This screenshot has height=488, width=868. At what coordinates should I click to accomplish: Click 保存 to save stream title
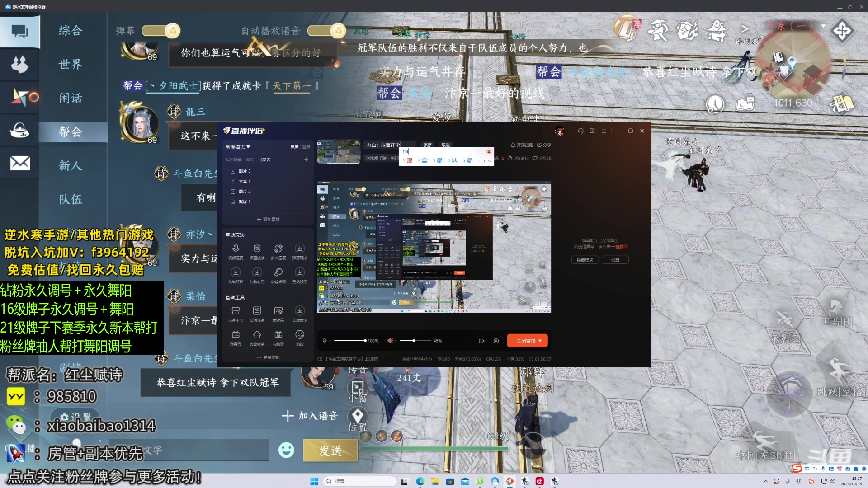427,145
